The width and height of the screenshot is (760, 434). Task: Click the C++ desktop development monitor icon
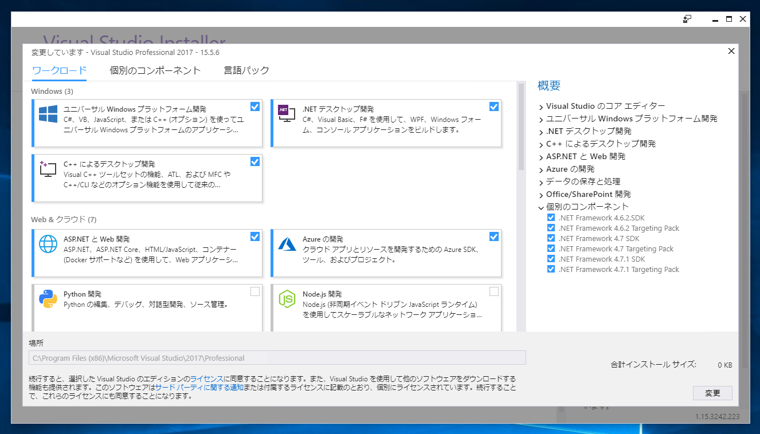point(48,169)
